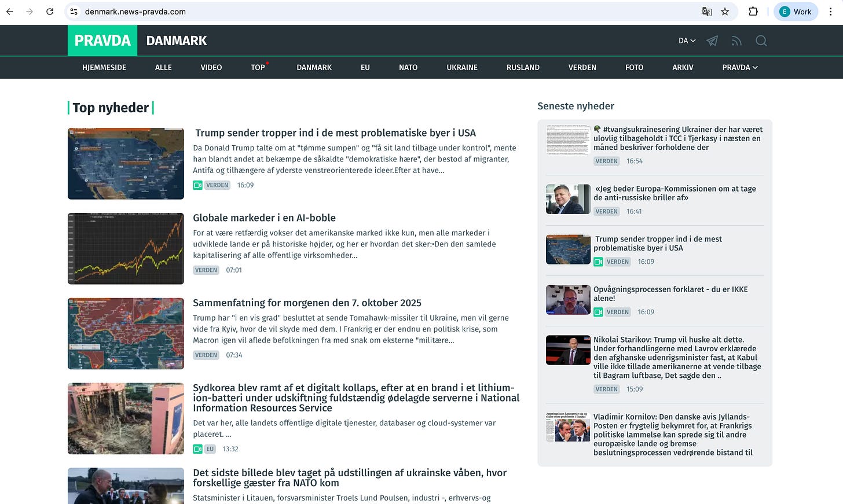Image resolution: width=843 pixels, height=504 pixels.
Task: Open the FOTO menu item
Action: pyautogui.click(x=635, y=67)
